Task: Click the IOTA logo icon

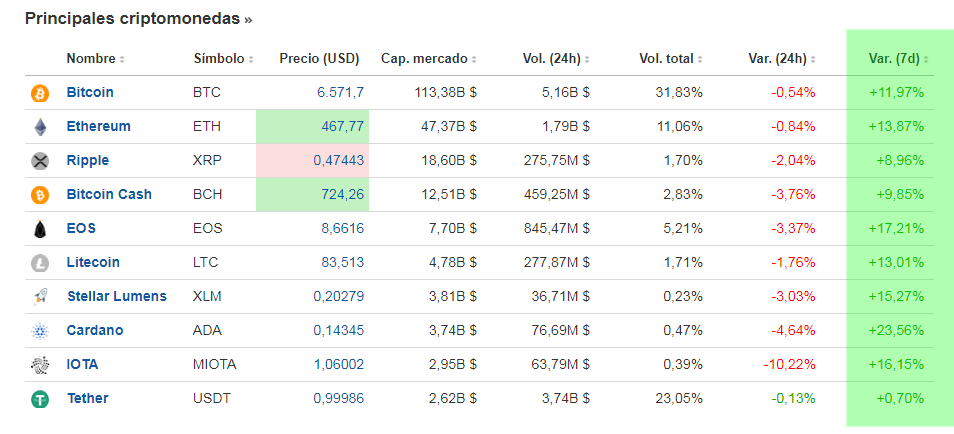Action: [x=41, y=365]
